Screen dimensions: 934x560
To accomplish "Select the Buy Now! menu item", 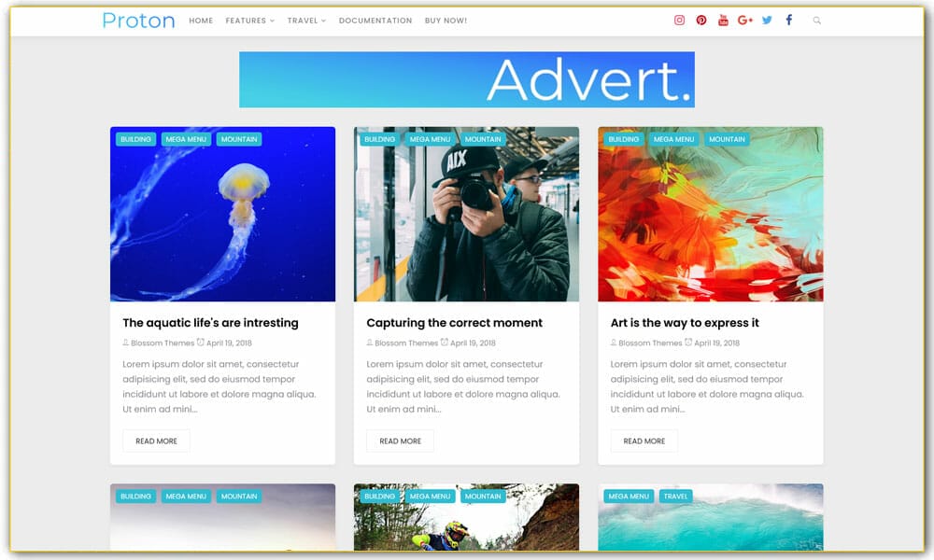I will [446, 21].
